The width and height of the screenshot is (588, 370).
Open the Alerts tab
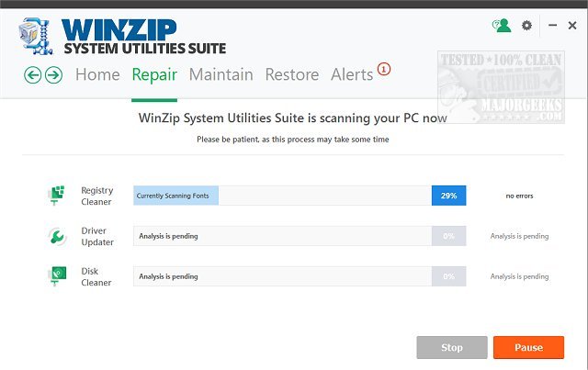click(x=352, y=75)
